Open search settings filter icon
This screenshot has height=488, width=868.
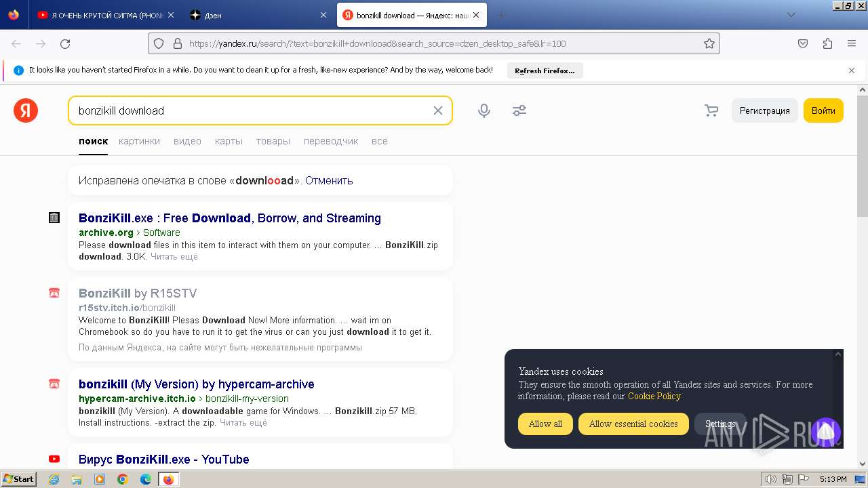(519, 110)
